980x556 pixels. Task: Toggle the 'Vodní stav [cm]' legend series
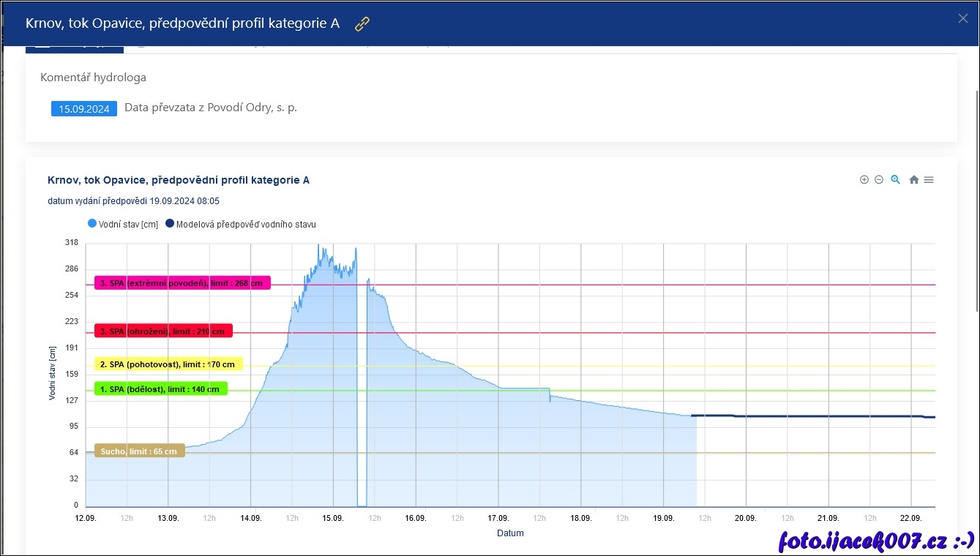point(123,225)
